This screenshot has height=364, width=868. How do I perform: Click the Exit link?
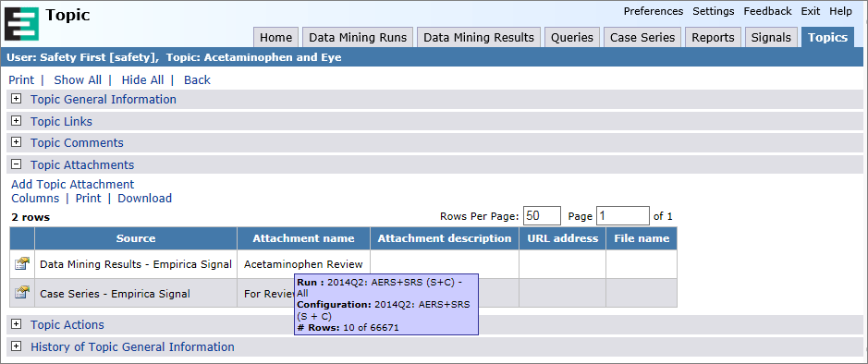coord(811,11)
